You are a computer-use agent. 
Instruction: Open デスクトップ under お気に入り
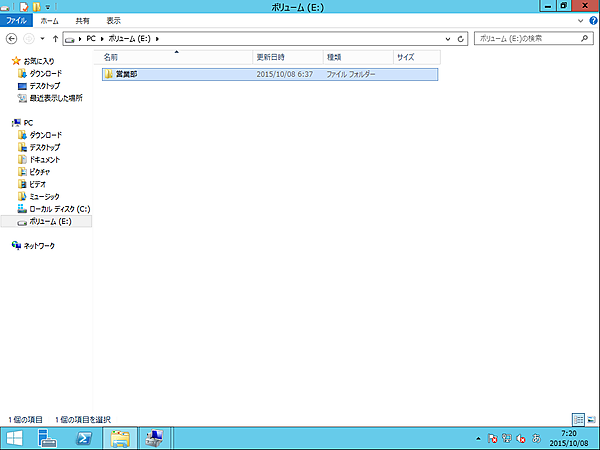tap(39, 86)
